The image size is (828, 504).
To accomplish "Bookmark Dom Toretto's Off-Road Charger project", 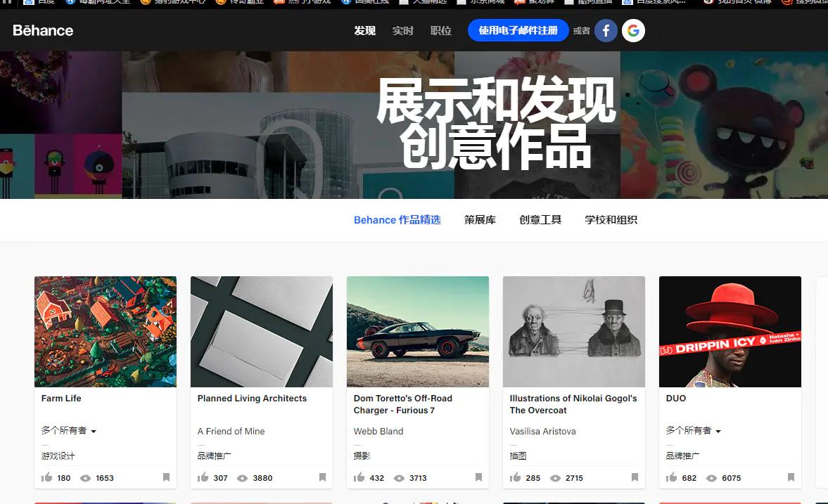I will coord(479,477).
